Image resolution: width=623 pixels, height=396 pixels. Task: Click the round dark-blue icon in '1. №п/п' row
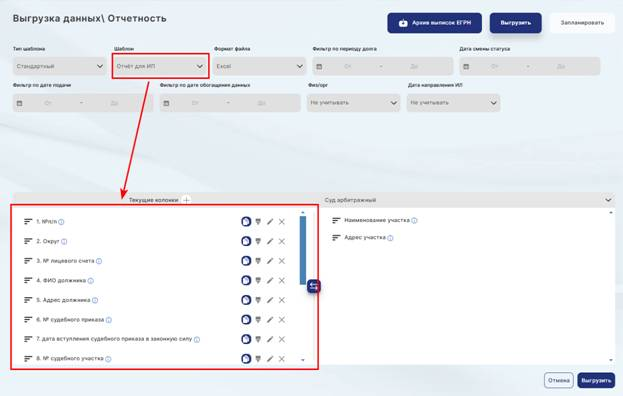[x=246, y=222]
